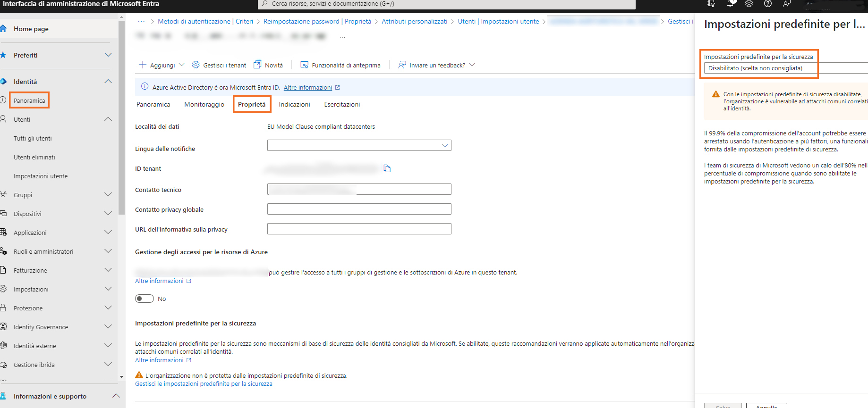Screen dimensions: 868x408
Task: Toggle the Azure resource access management switch
Action: point(145,299)
